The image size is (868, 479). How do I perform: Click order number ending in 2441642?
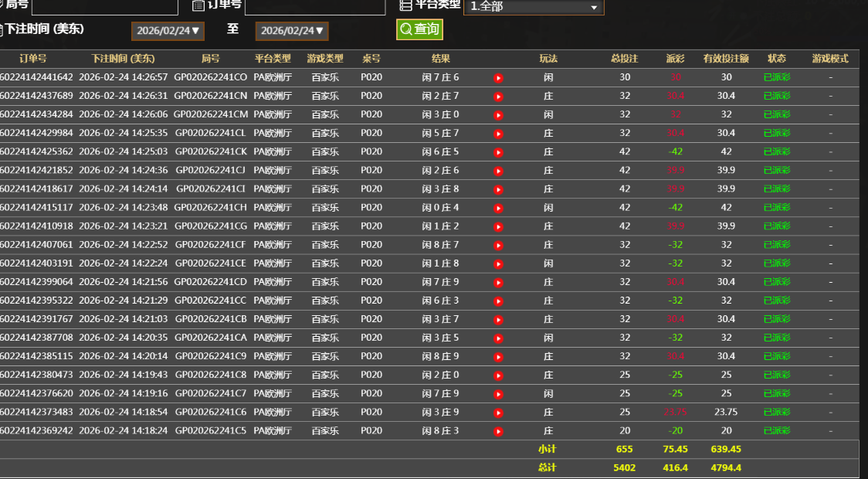tap(36, 77)
